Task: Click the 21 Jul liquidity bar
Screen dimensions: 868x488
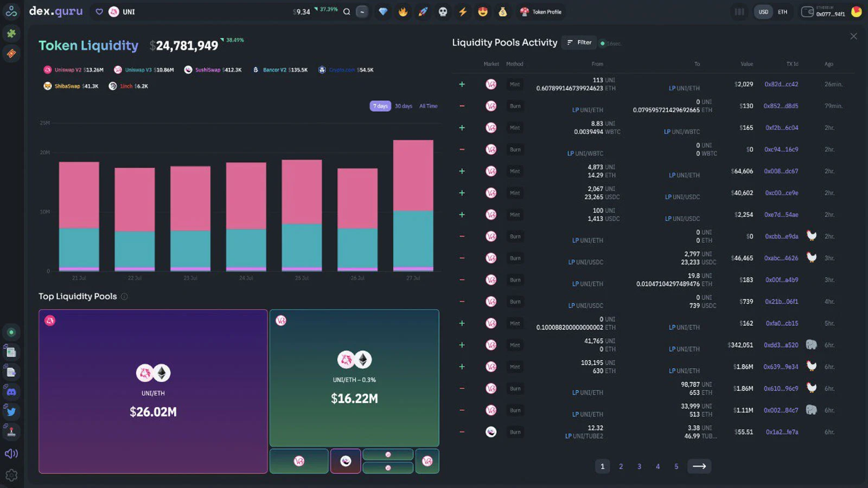Action: click(79, 216)
